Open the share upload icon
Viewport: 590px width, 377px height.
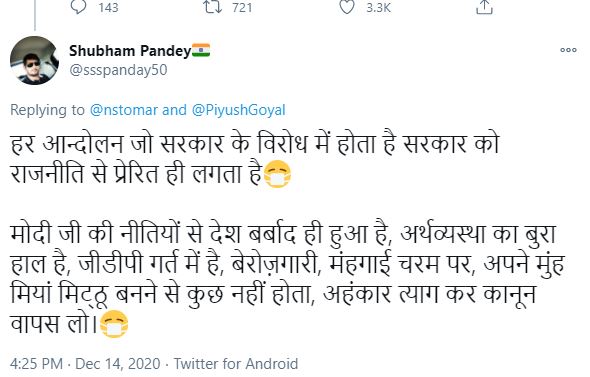484,7
